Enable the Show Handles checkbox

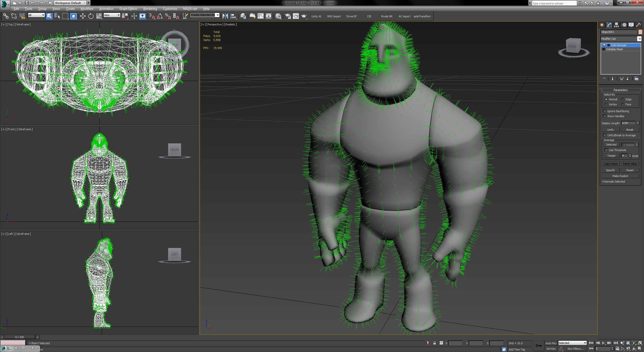click(x=605, y=116)
